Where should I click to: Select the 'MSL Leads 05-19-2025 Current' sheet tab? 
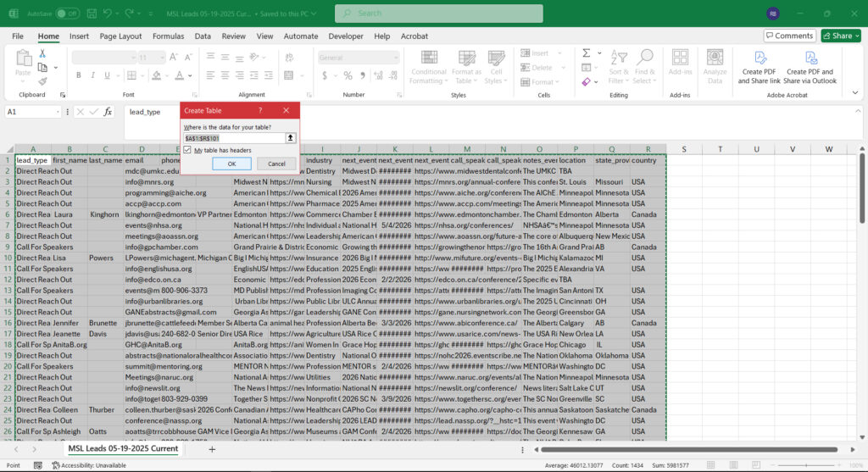pos(123,449)
